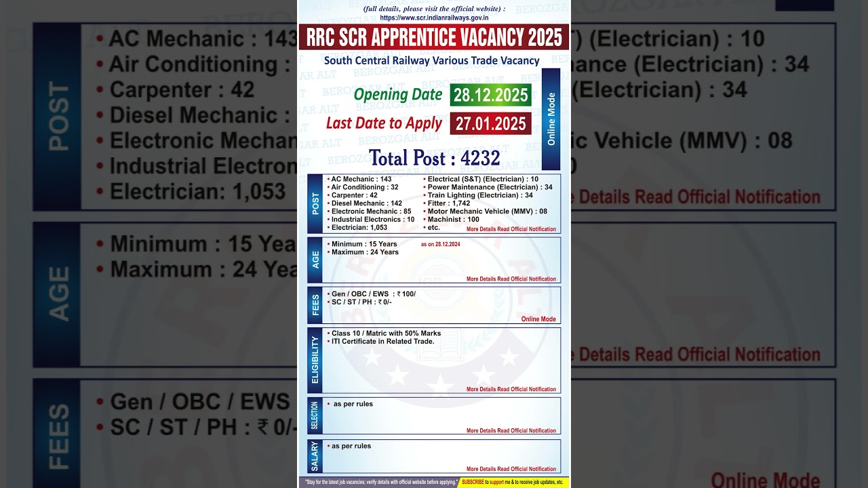Click the large blurred 'AGE' label in left background
Screen dimensions: 868x488
coord(58,293)
